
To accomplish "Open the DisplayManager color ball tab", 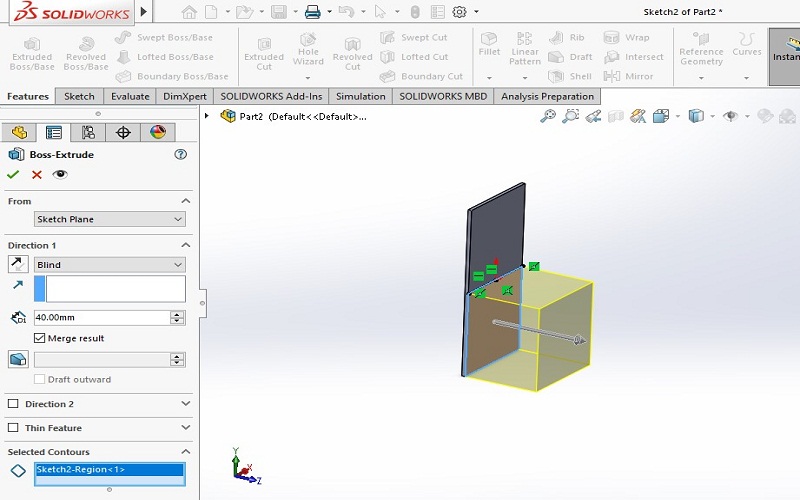I will click(x=158, y=133).
